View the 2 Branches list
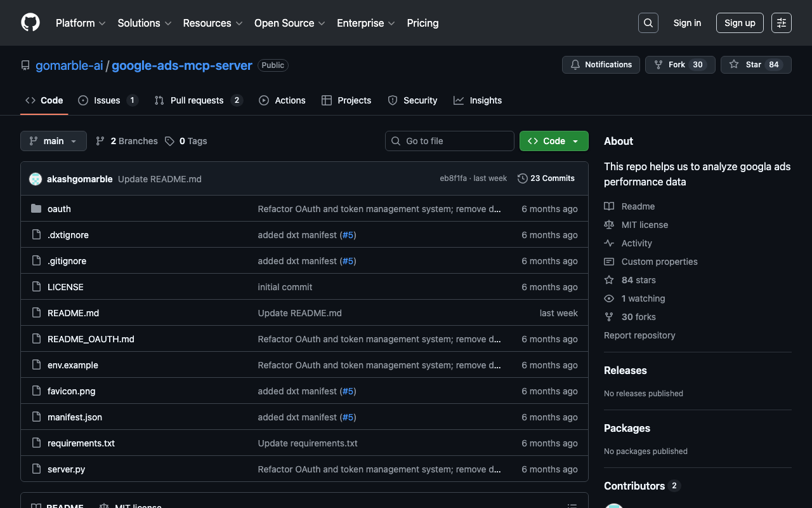This screenshot has width=812, height=508. pyautogui.click(x=127, y=141)
